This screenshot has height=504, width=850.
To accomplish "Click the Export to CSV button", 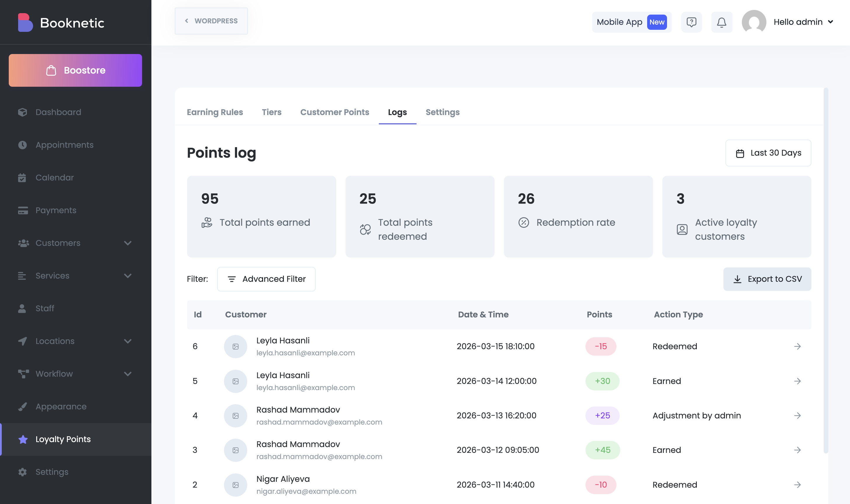I will [767, 279].
